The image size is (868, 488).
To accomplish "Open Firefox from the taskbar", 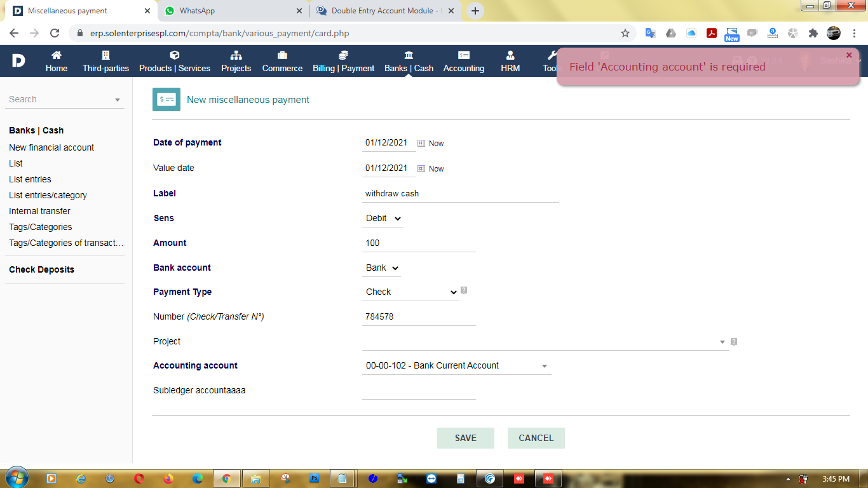I will coord(168,478).
